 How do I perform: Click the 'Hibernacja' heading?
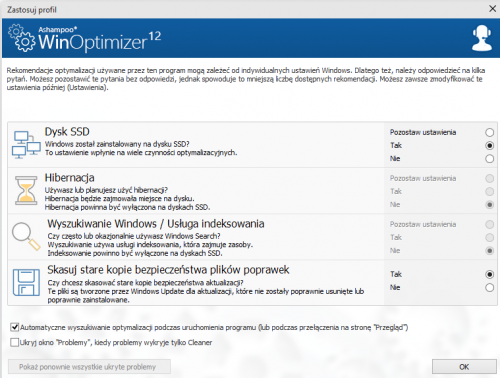(x=69, y=178)
